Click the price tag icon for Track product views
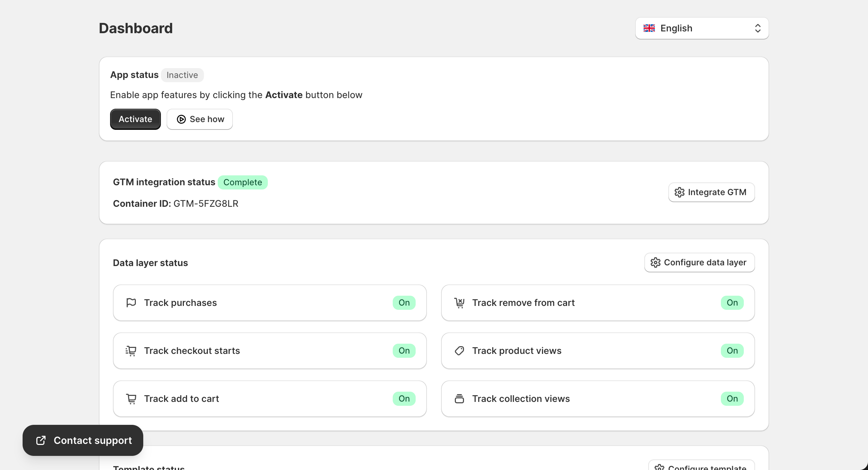The image size is (868, 470). click(459, 350)
